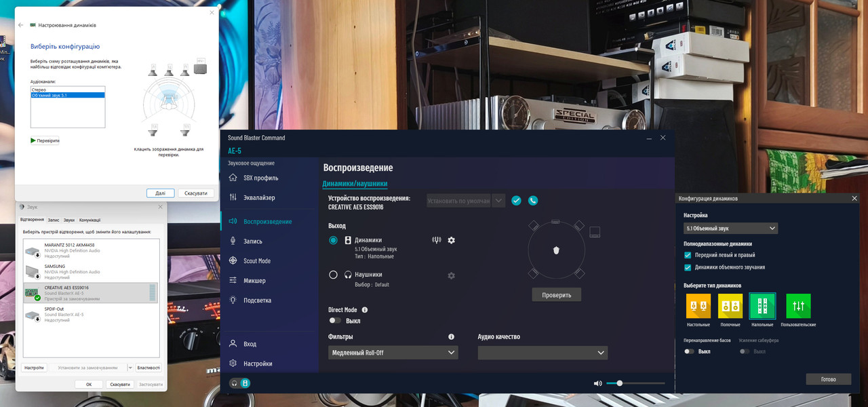Select the Полочные speaker type
This screenshot has height=407, width=868.
[x=730, y=306]
